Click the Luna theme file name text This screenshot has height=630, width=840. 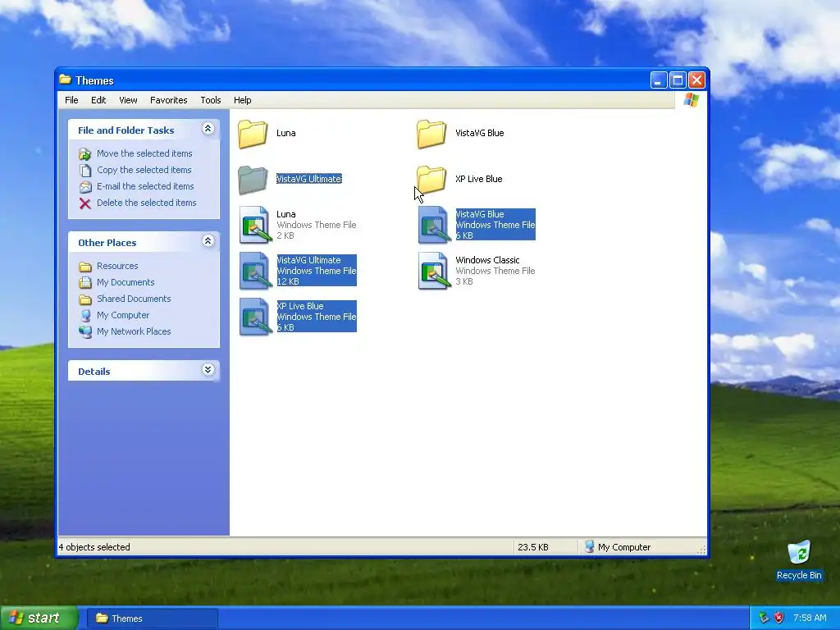point(286,214)
